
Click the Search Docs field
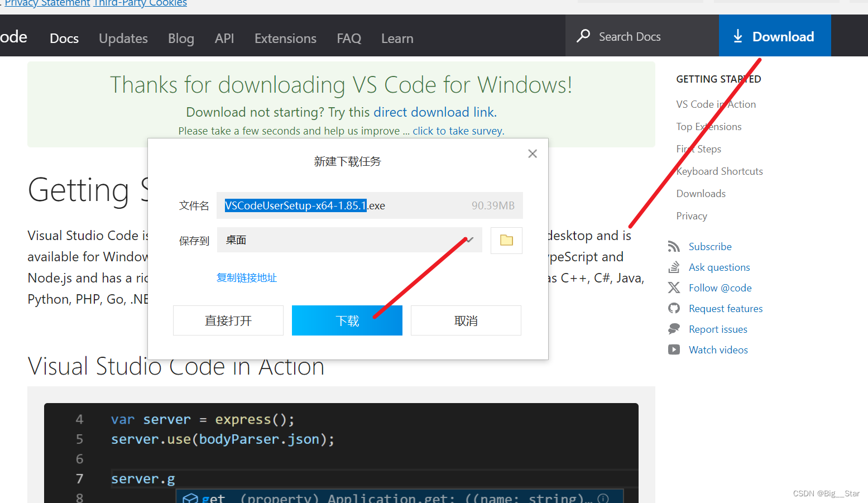pyautogui.click(x=642, y=36)
